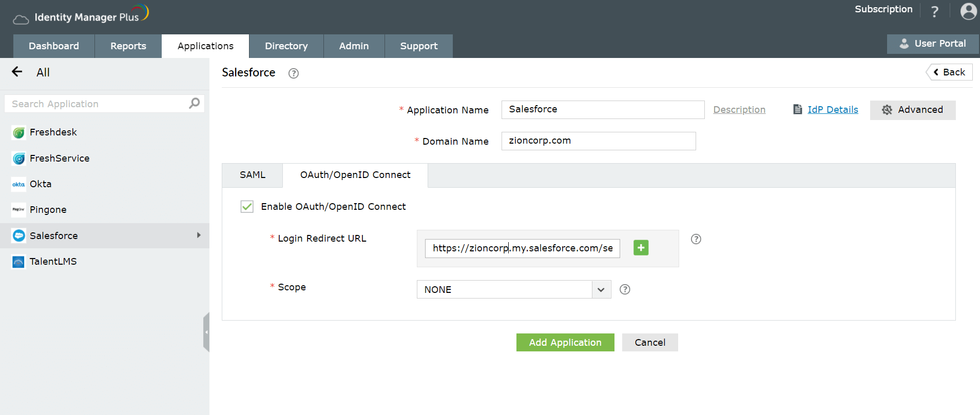The height and width of the screenshot is (415, 980).
Task: Click the green plus icon beside Login Redirect URL
Action: (x=641, y=248)
